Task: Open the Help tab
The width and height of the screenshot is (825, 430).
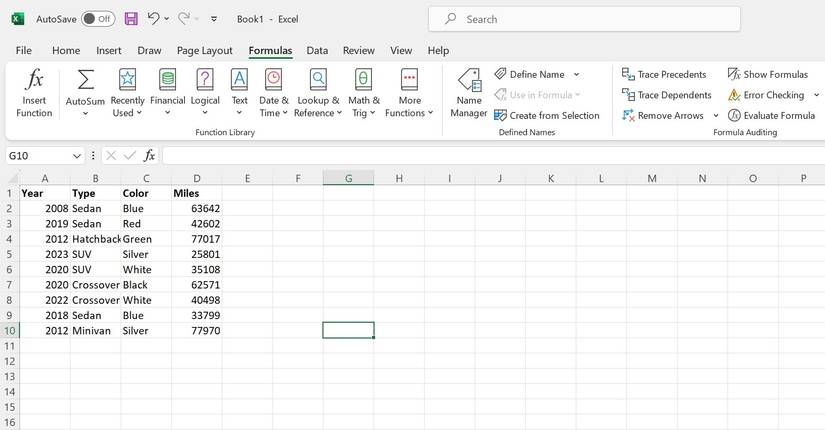Action: tap(438, 51)
